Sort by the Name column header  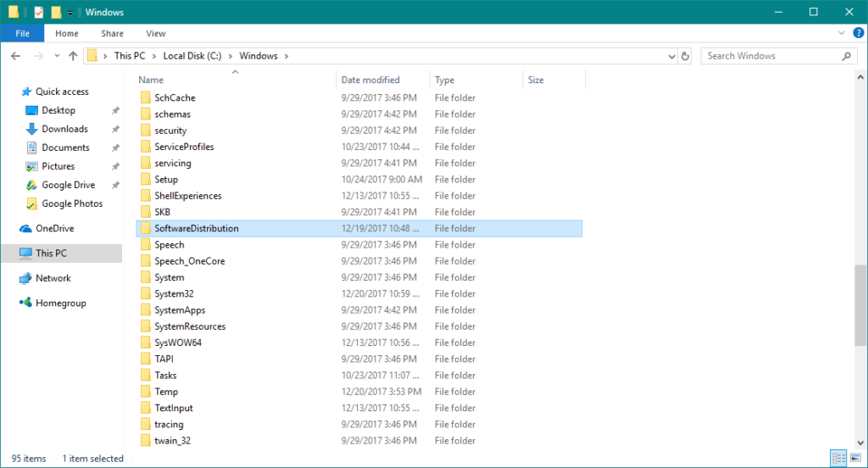click(x=236, y=80)
